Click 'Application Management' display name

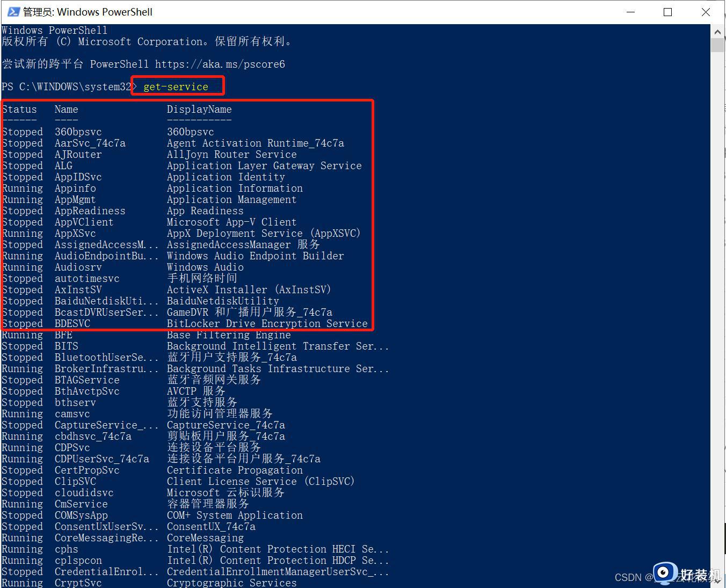pos(232,200)
